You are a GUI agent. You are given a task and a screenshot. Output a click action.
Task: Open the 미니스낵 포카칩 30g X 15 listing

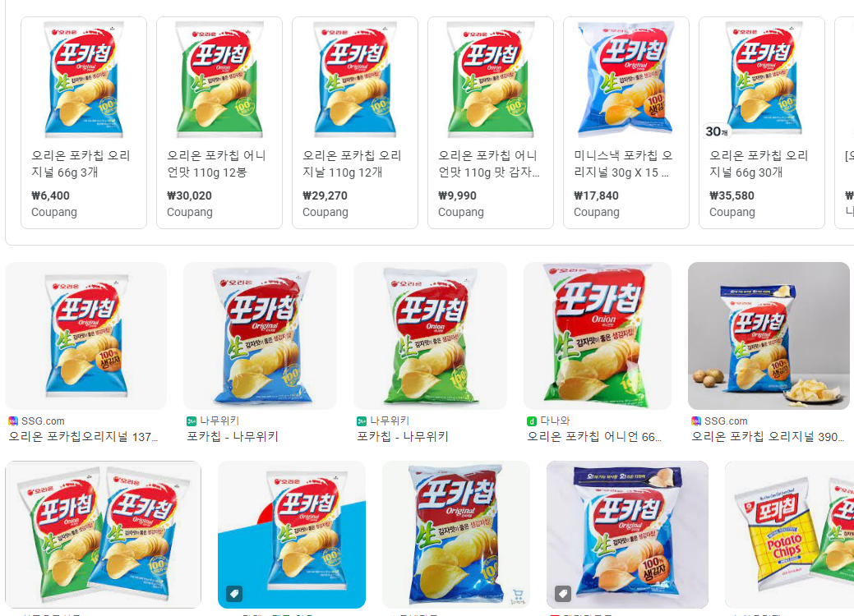pyautogui.click(x=626, y=122)
